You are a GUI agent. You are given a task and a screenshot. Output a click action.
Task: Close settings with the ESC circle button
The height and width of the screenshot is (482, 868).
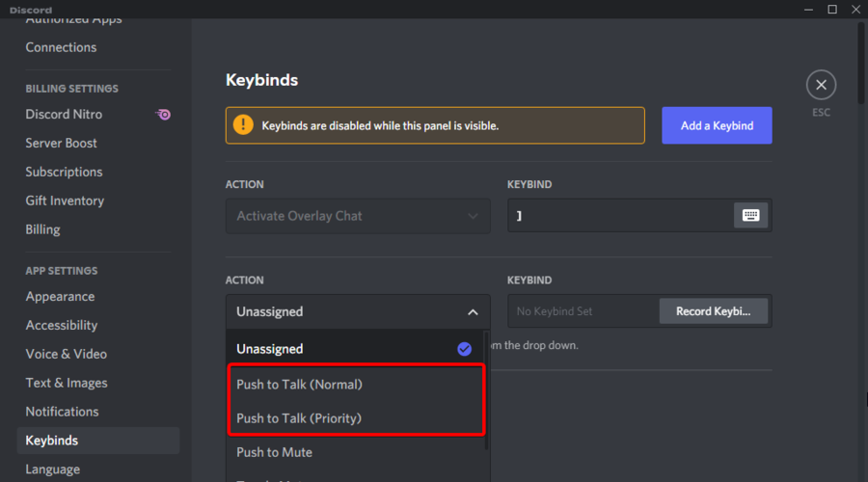(821, 85)
